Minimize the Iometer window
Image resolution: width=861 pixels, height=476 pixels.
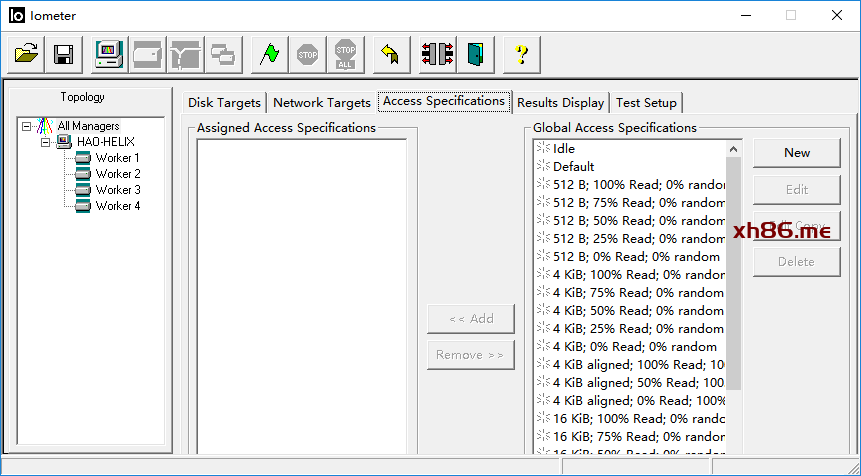pyautogui.click(x=745, y=15)
